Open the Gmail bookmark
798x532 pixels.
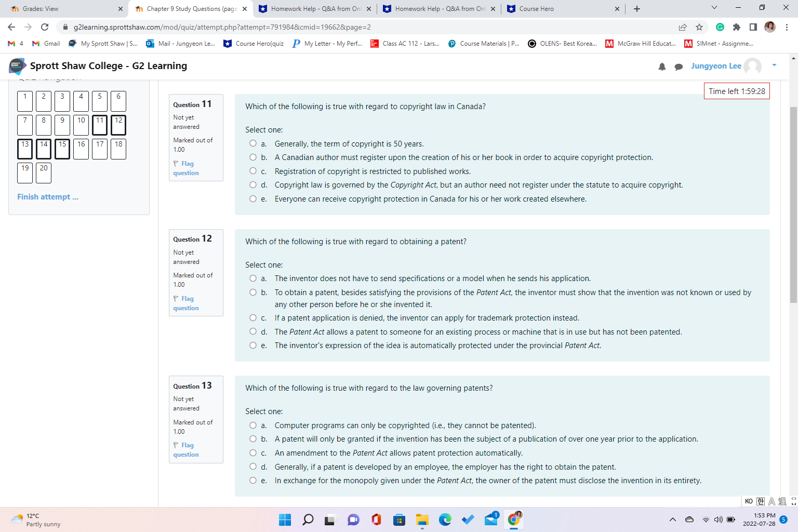(46, 44)
